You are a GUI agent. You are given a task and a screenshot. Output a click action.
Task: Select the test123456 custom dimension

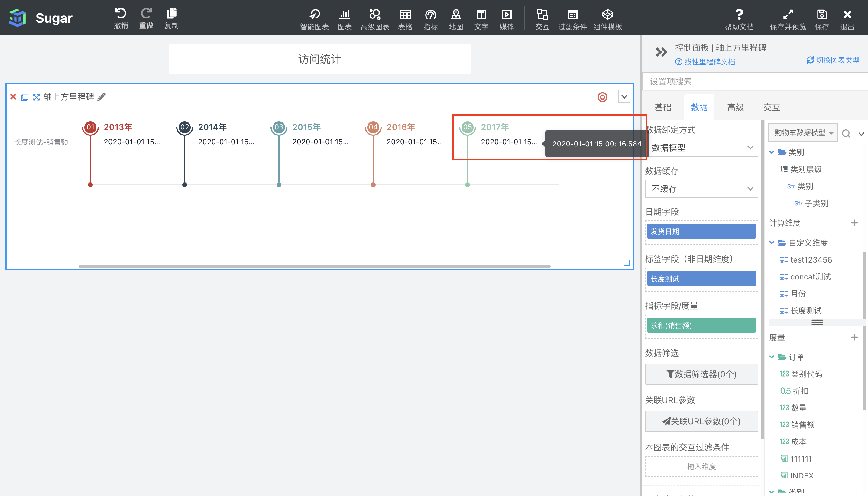(806, 260)
